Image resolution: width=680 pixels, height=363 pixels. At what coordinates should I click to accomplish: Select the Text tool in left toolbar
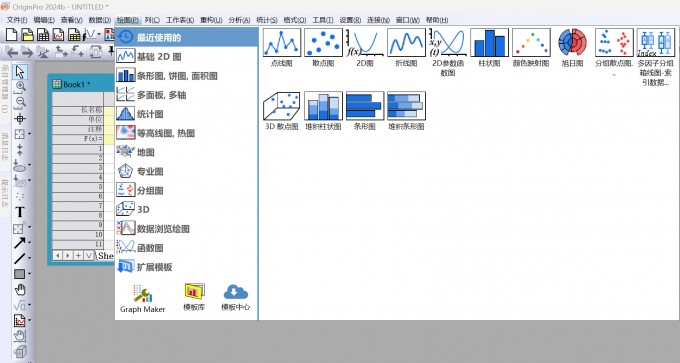(x=20, y=212)
